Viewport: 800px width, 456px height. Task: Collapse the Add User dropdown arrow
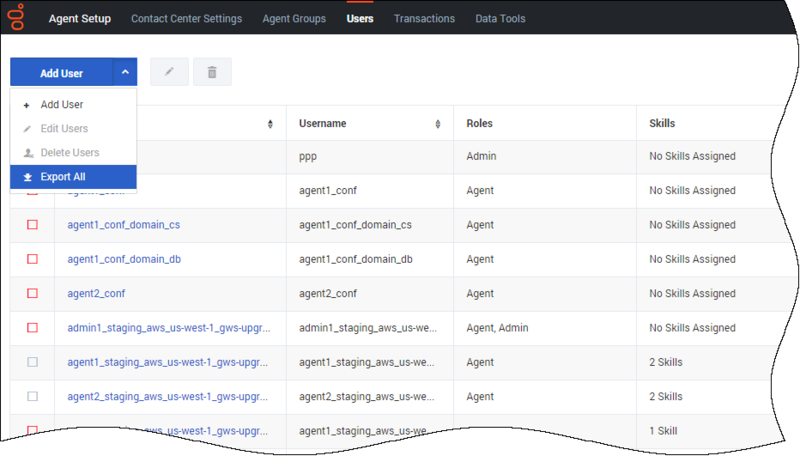[x=124, y=72]
